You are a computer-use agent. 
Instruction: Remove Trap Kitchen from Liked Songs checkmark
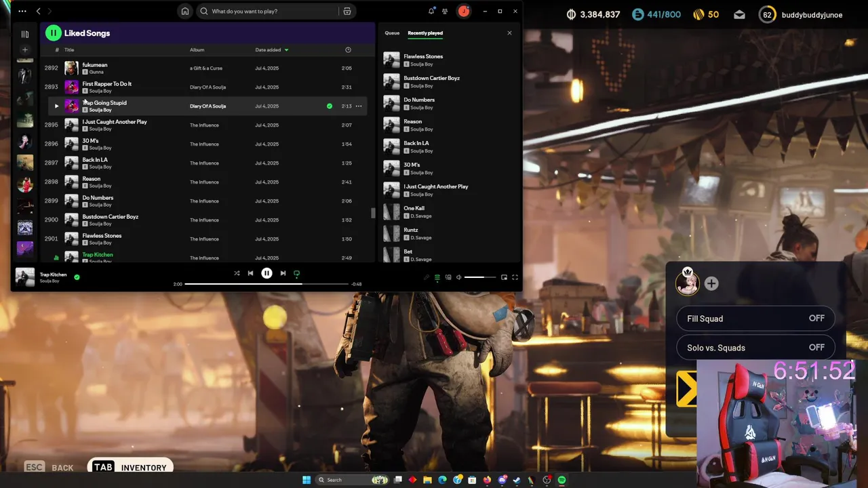[x=77, y=277]
